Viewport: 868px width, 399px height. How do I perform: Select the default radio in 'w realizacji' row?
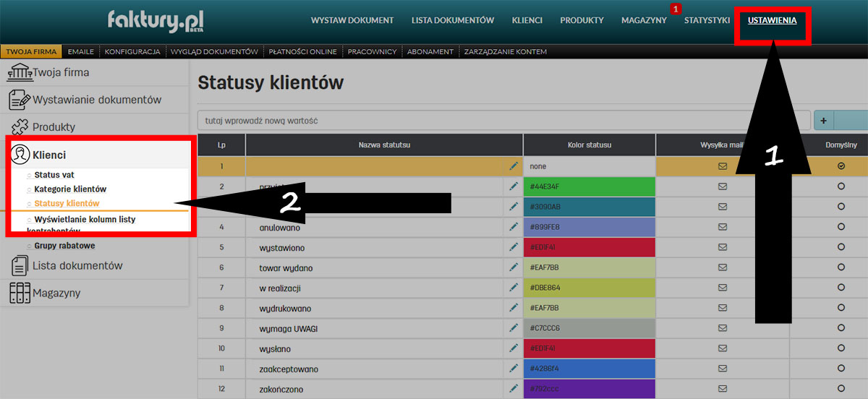(841, 288)
